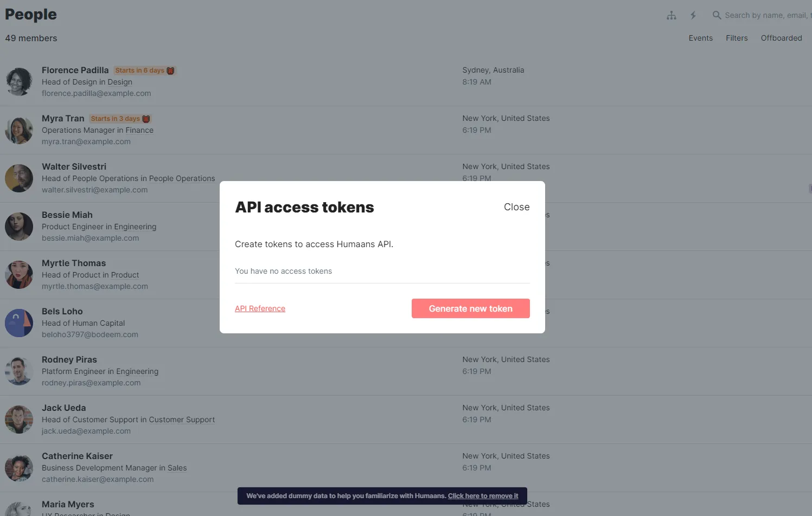This screenshot has width=812, height=516.
Task: Click Myrtle Thomas's profile photo
Action: coord(19,275)
